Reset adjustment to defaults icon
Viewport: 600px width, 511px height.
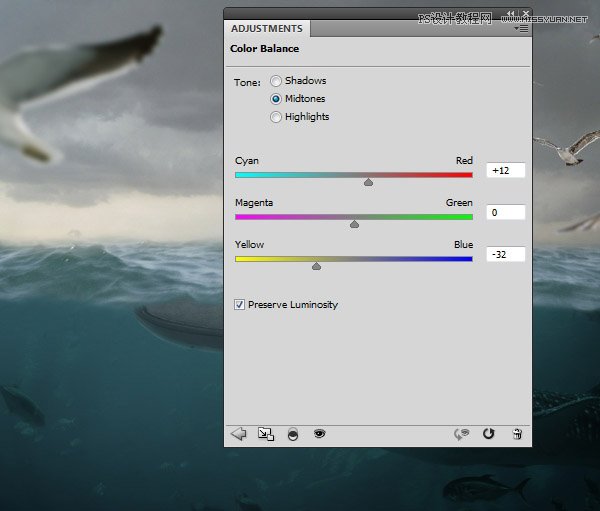click(489, 434)
